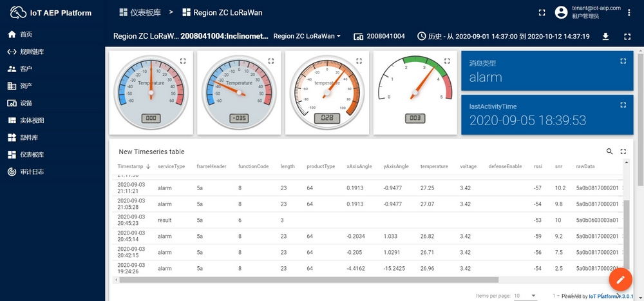Click the orange pencil edit button
Image resolution: width=644 pixels, height=301 pixels.
click(621, 279)
